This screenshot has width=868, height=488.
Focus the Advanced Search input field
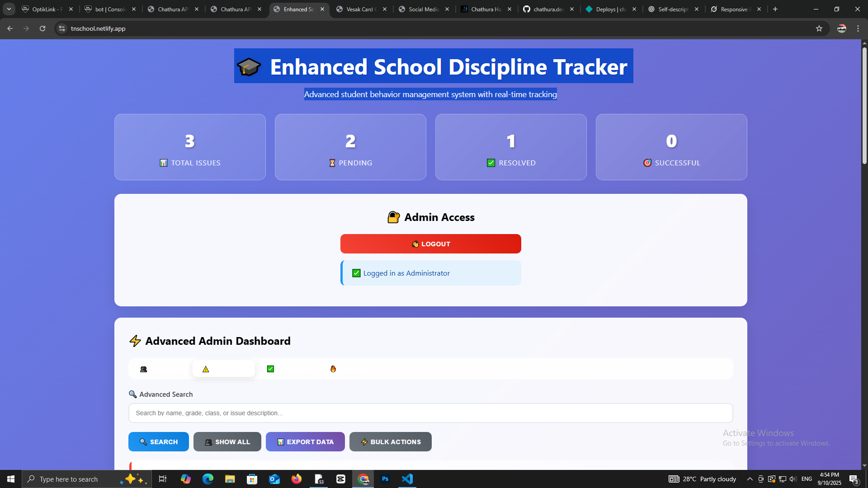[x=430, y=413]
